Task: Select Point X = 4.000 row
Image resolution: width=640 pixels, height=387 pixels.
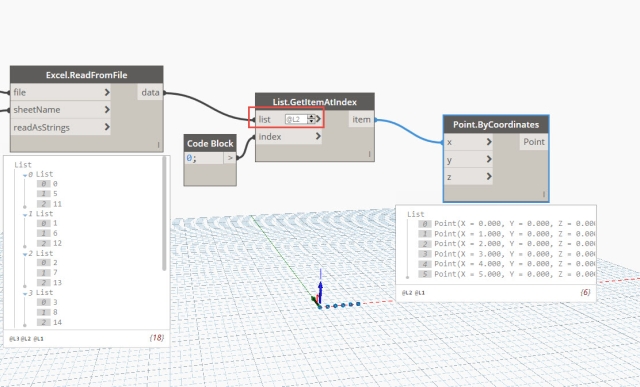Action: (506, 264)
